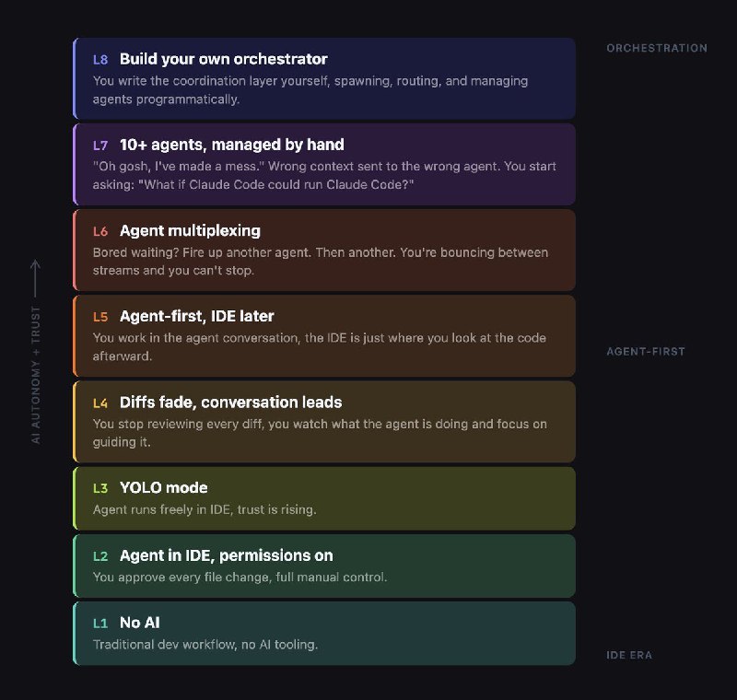Screen dimensions: 737x700
Task: Click 'Agent in IDE, permissions on' heading
Action: [226, 555]
